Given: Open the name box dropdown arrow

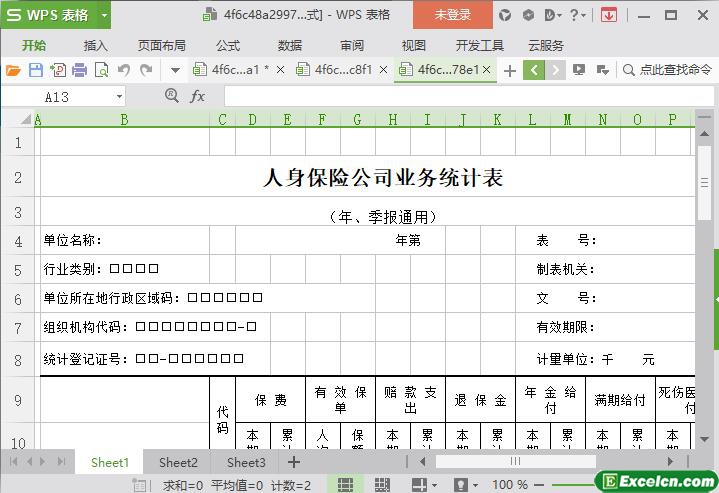Looking at the screenshot, I should pos(120,97).
